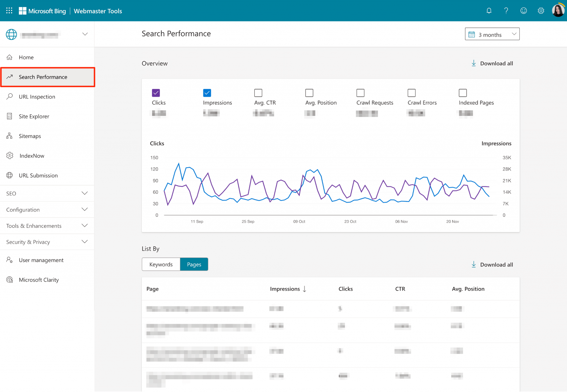Open the notifications bell
This screenshot has width=567, height=392.
[x=489, y=10]
